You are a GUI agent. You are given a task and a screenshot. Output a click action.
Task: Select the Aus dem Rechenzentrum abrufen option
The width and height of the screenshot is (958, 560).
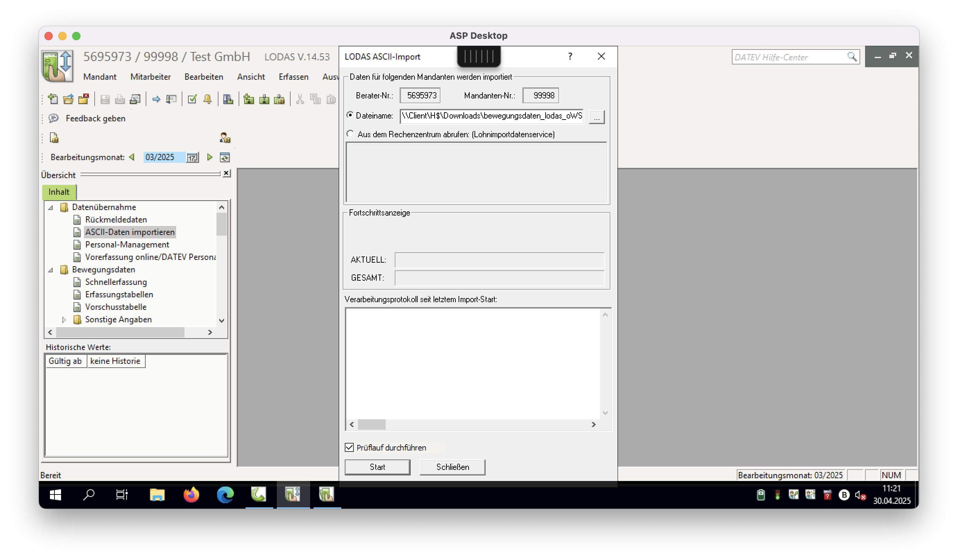(350, 134)
